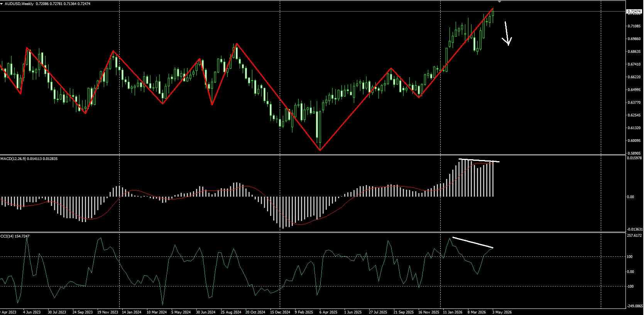The image size is (644, 315).
Task: Click the grey chart shift triangle marker
Action: point(500,2)
